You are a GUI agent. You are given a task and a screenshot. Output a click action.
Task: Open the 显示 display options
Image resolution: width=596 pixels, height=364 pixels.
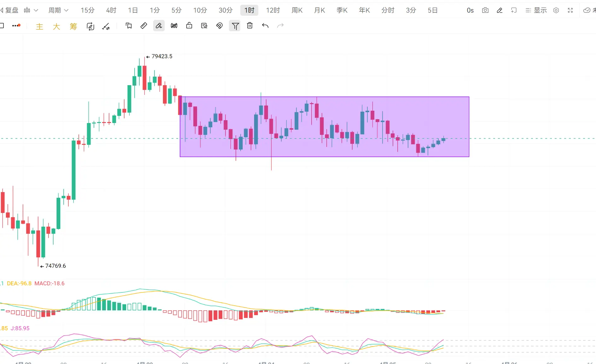click(536, 10)
